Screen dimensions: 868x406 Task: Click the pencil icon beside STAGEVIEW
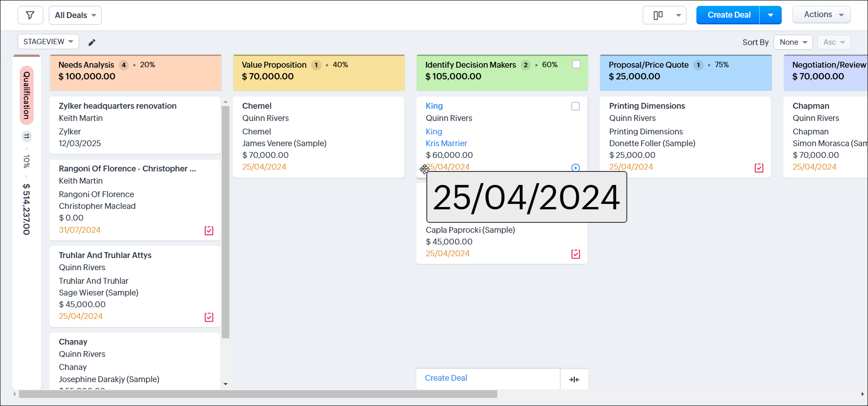coord(92,42)
